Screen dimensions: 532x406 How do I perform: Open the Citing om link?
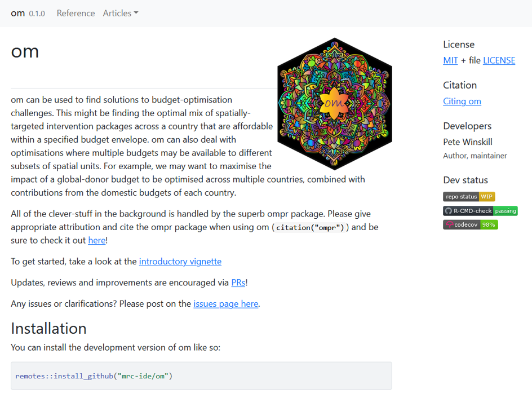tap(462, 101)
